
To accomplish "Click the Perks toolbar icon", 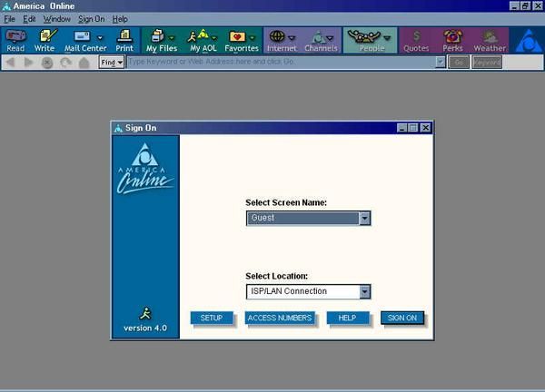I will [x=452, y=40].
